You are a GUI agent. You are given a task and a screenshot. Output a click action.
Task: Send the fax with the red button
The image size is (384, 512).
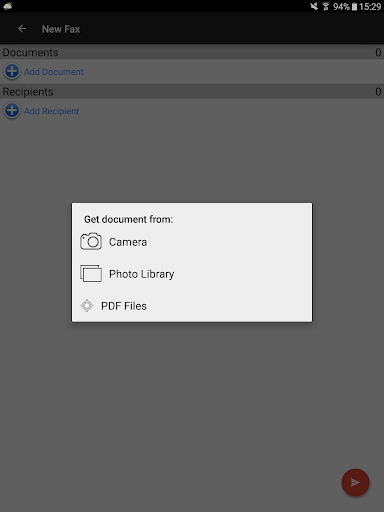[x=355, y=482]
